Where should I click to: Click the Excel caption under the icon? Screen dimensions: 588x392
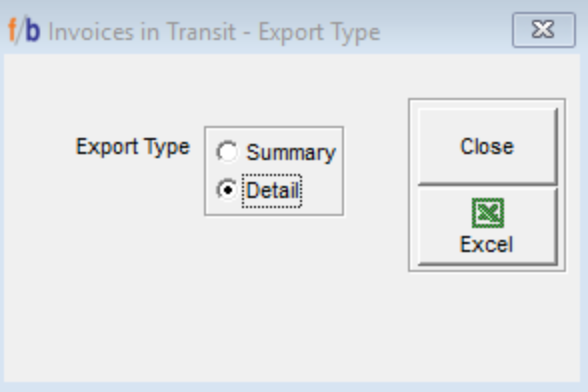tap(486, 245)
